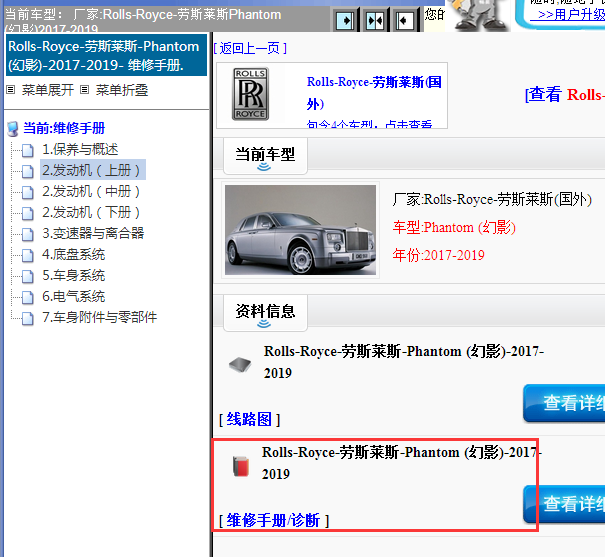Select the 当前车型 tab
Image resolution: width=605 pixels, height=557 pixels.
click(x=265, y=156)
